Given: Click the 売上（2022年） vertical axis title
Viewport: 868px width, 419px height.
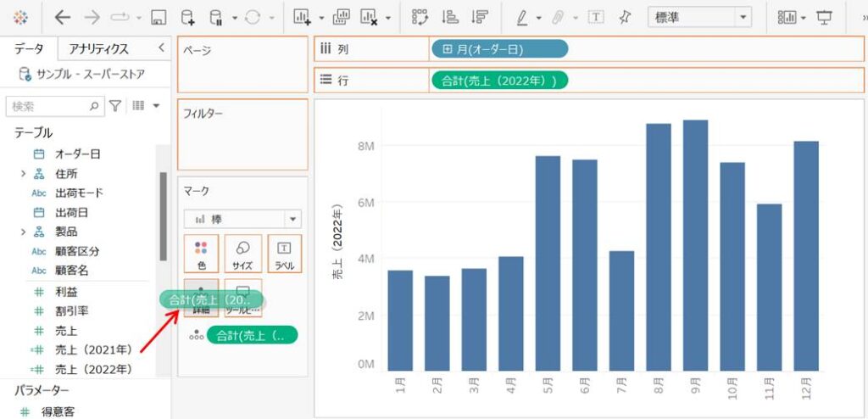Looking at the screenshot, I should (338, 241).
